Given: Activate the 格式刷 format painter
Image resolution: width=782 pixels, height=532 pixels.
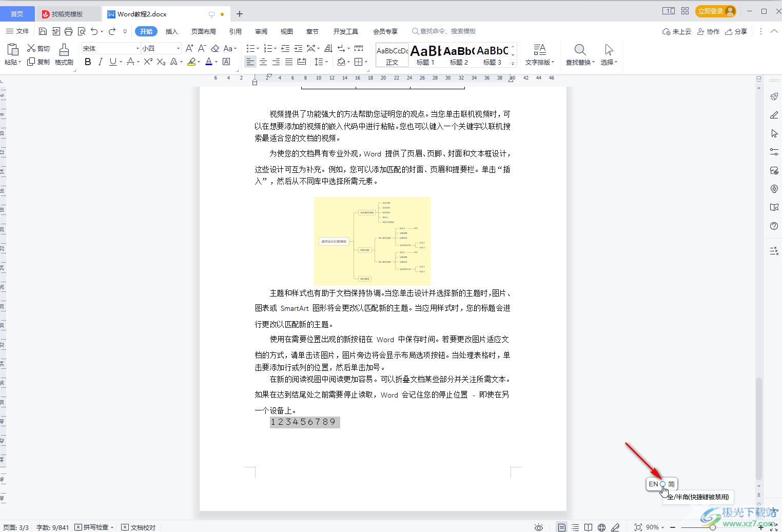Looking at the screenshot, I should point(64,54).
